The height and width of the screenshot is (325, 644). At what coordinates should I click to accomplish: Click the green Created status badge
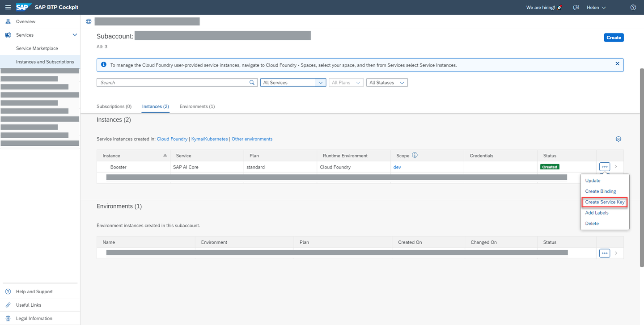click(x=550, y=167)
